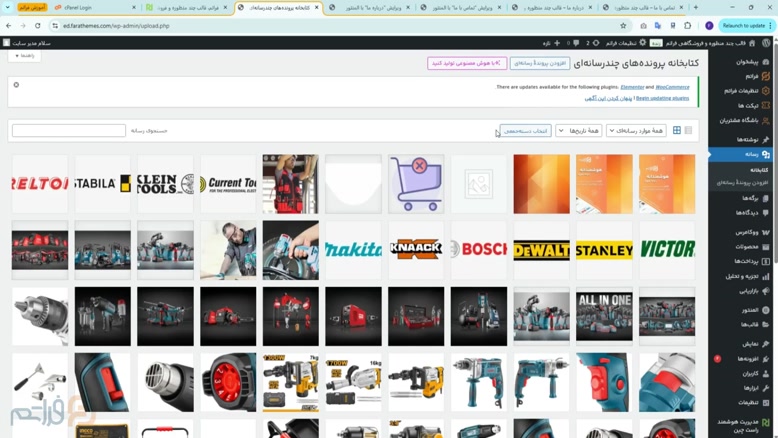Switch to list view in media library
Viewport: 778px width, 438px height.
tap(688, 131)
